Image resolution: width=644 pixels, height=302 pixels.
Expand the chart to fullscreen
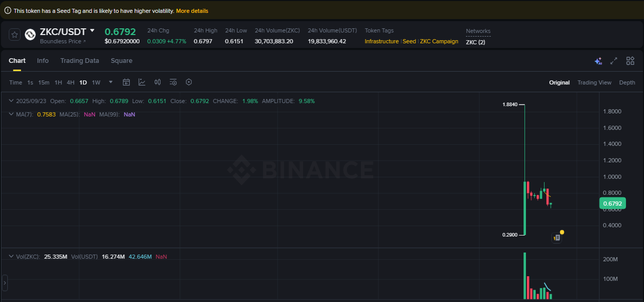[614, 61]
